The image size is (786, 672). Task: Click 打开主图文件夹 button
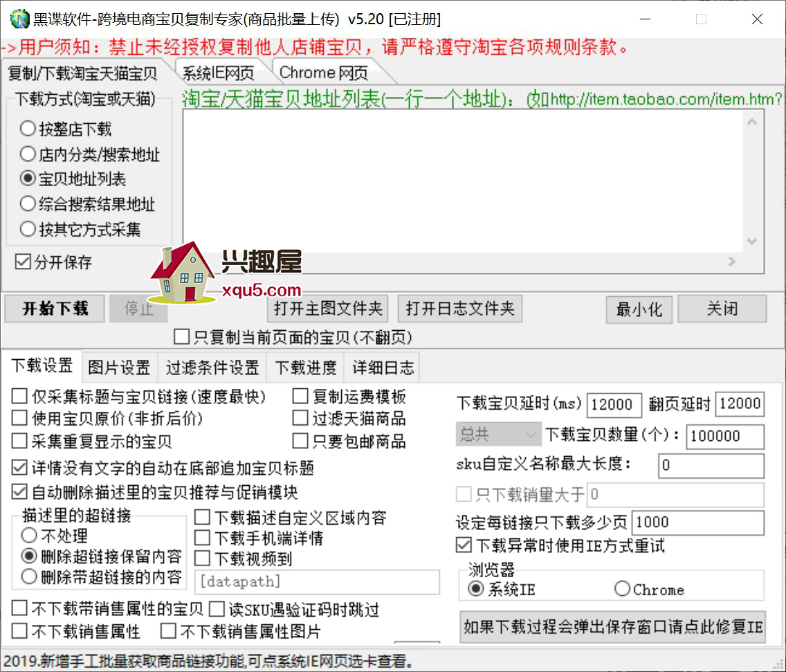click(x=328, y=309)
